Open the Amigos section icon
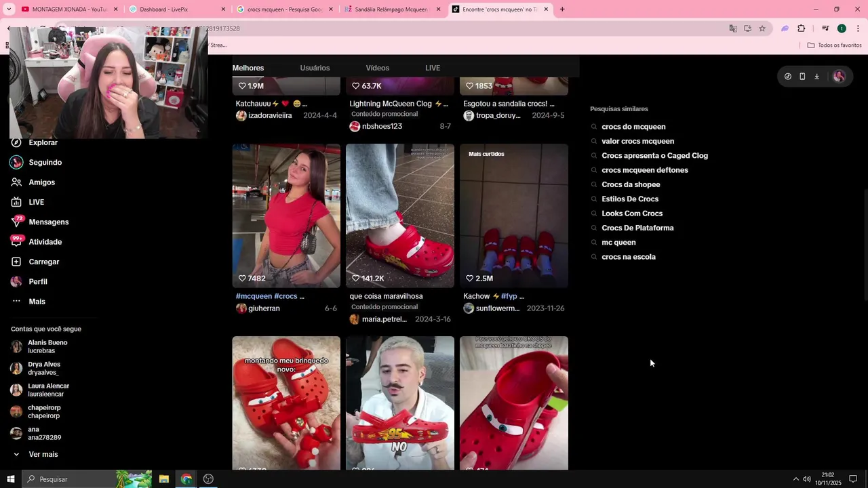This screenshot has height=488, width=868. 16,182
